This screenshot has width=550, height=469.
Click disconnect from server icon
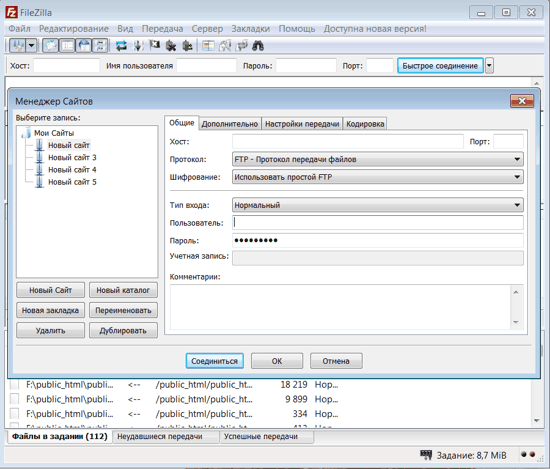pyautogui.click(x=171, y=46)
